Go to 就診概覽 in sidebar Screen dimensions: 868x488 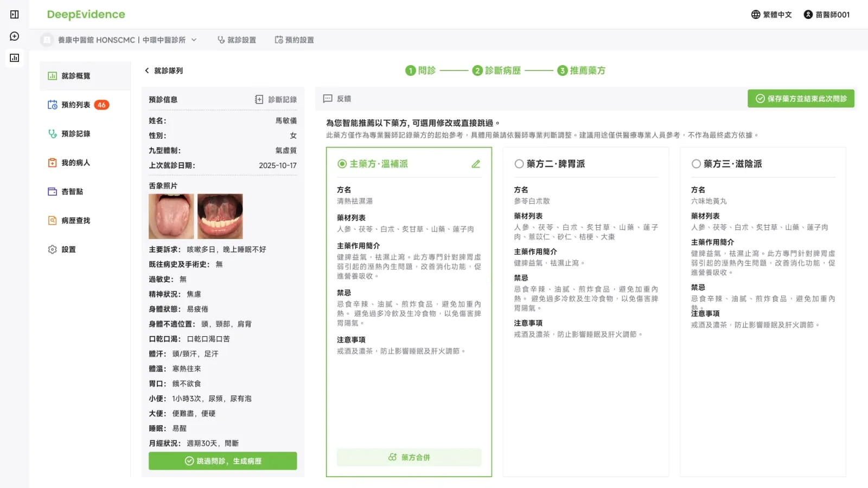pyautogui.click(x=85, y=76)
